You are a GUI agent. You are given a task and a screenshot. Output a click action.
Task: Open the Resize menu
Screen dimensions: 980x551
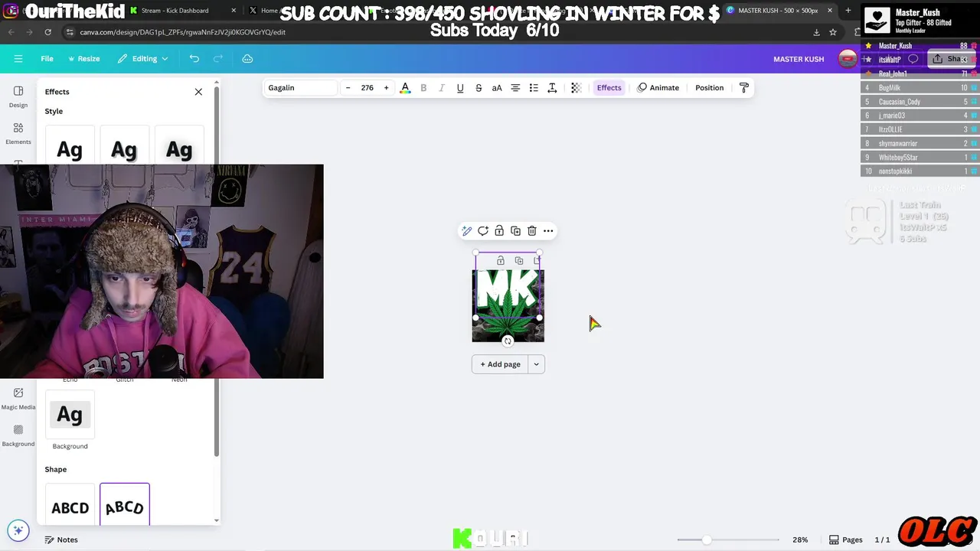click(x=83, y=59)
